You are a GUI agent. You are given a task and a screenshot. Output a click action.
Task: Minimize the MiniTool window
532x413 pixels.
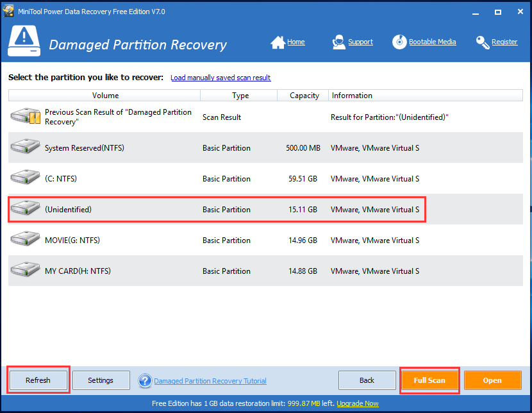tap(476, 12)
